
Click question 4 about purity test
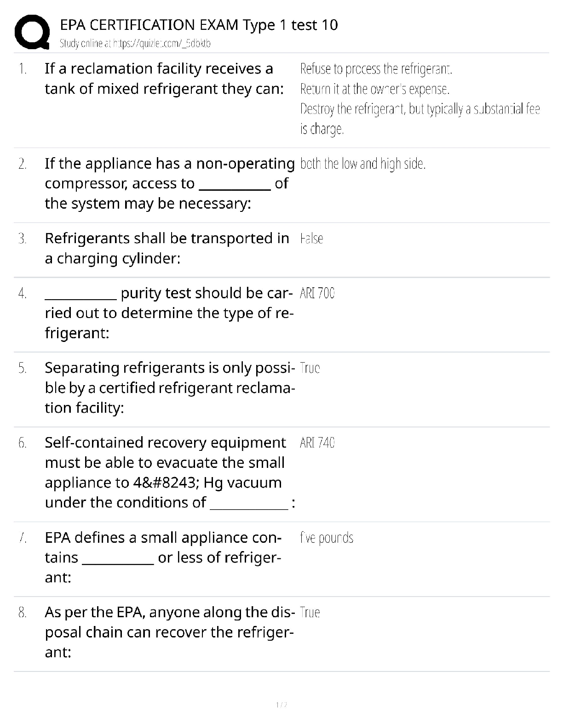point(169,313)
